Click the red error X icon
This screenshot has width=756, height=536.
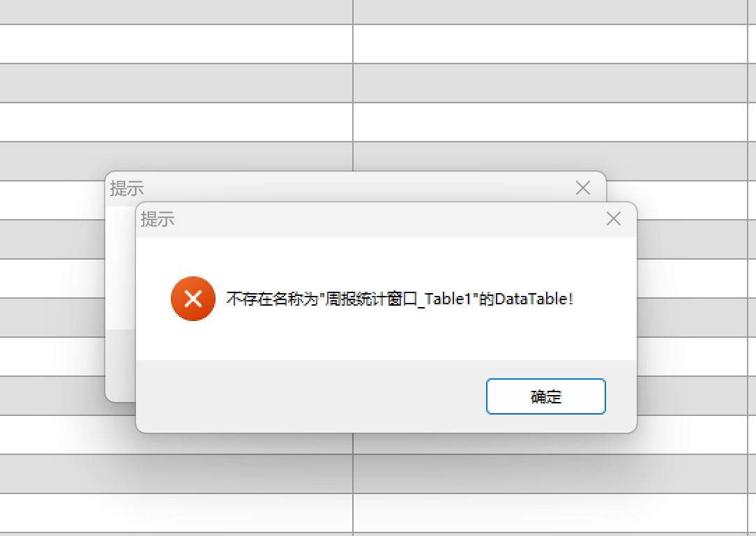tap(193, 299)
